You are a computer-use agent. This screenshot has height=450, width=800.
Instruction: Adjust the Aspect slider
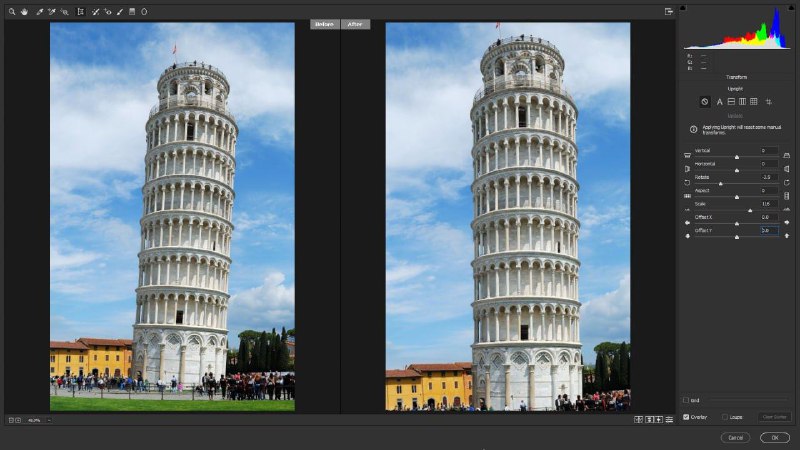[736, 196]
